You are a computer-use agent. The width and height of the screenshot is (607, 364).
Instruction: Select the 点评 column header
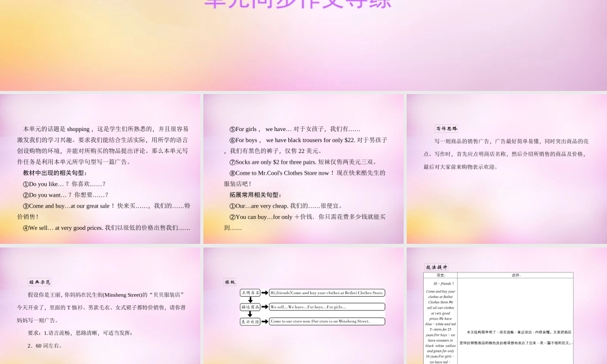point(517,274)
